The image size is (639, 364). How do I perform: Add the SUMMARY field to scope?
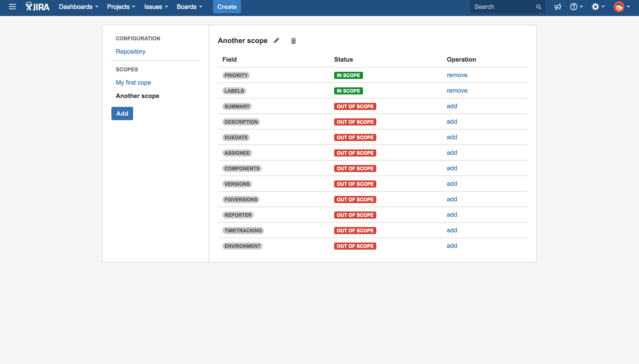(x=452, y=106)
